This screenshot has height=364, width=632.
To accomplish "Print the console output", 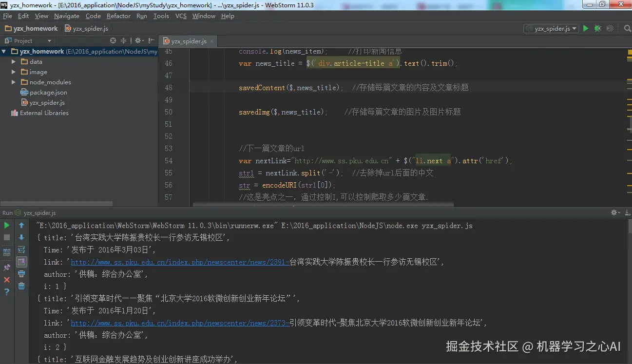I will click(x=21, y=274).
